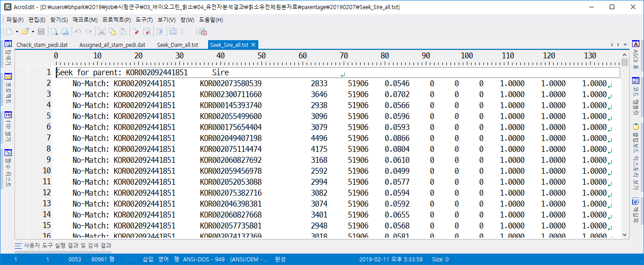The height and width of the screenshot is (265, 644).
Task: Click vertical scrollbar down arrow
Action: click(625, 235)
